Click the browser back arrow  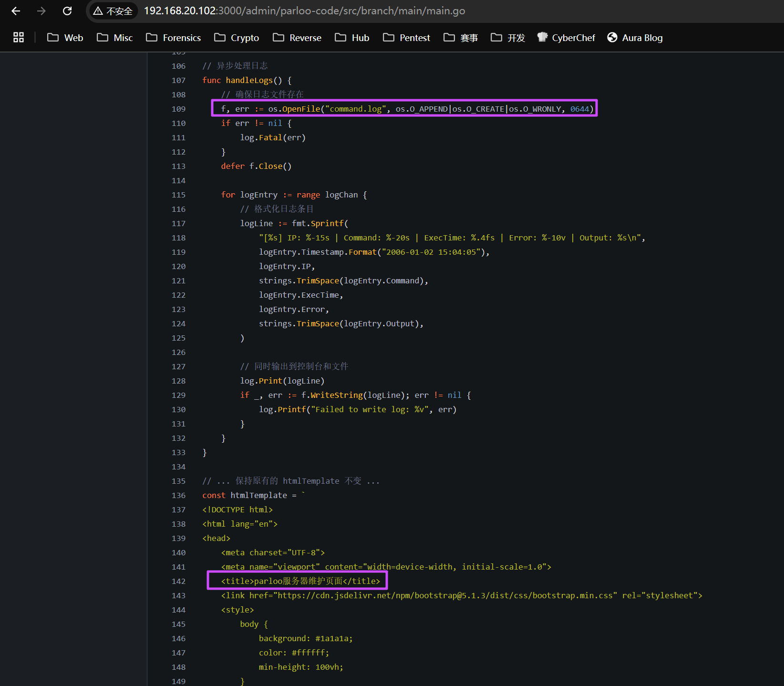pos(16,11)
